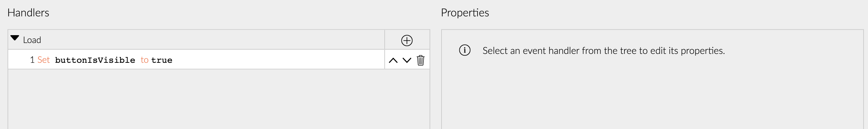868x129 pixels.
Task: Click the orange Set keyword
Action: 44,60
